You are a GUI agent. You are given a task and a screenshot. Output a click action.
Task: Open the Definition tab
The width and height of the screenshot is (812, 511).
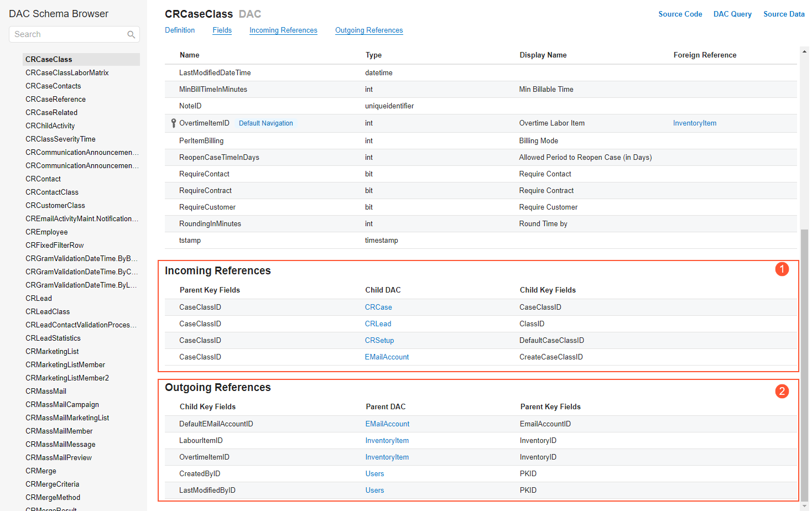click(x=180, y=30)
